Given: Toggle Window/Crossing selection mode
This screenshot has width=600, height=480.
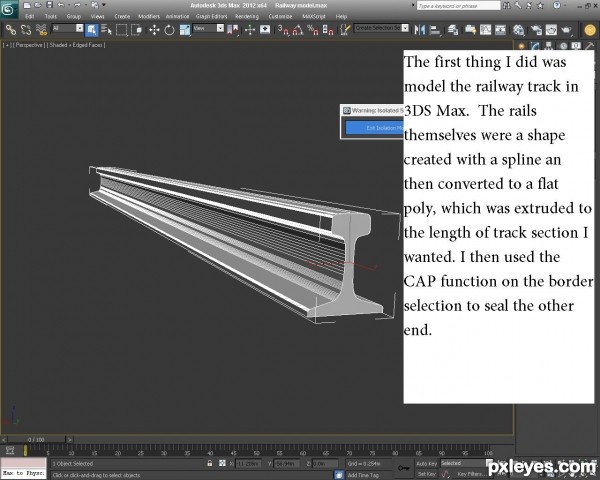Looking at the screenshot, I should (x=136, y=30).
